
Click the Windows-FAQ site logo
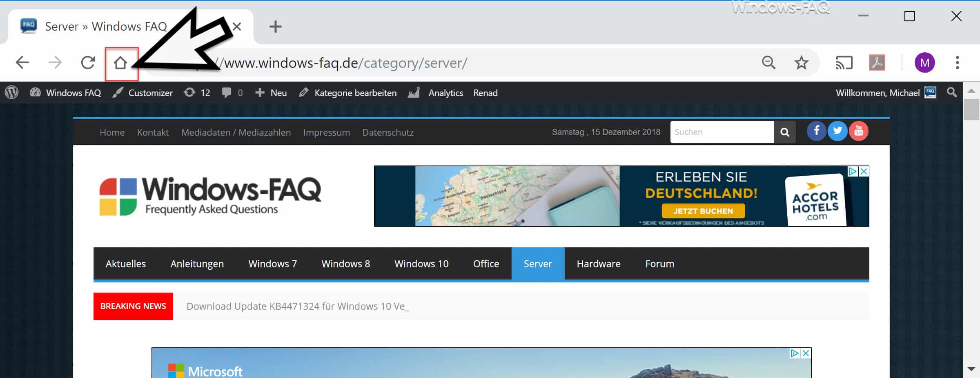tap(210, 196)
